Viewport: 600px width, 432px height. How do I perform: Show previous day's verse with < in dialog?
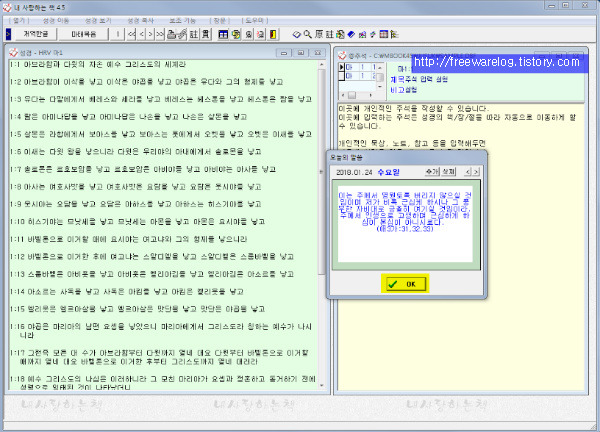pos(467,172)
